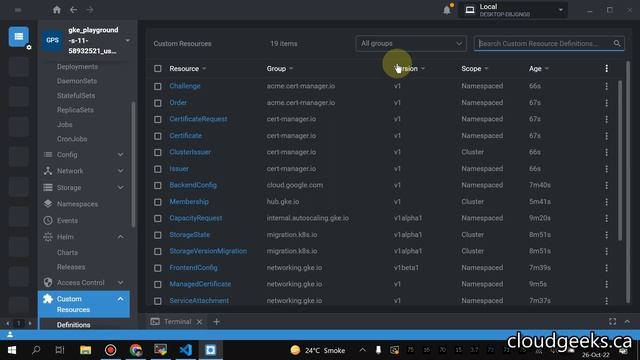Collapse the Helm sidebar section
The image size is (640, 360).
coord(120,237)
